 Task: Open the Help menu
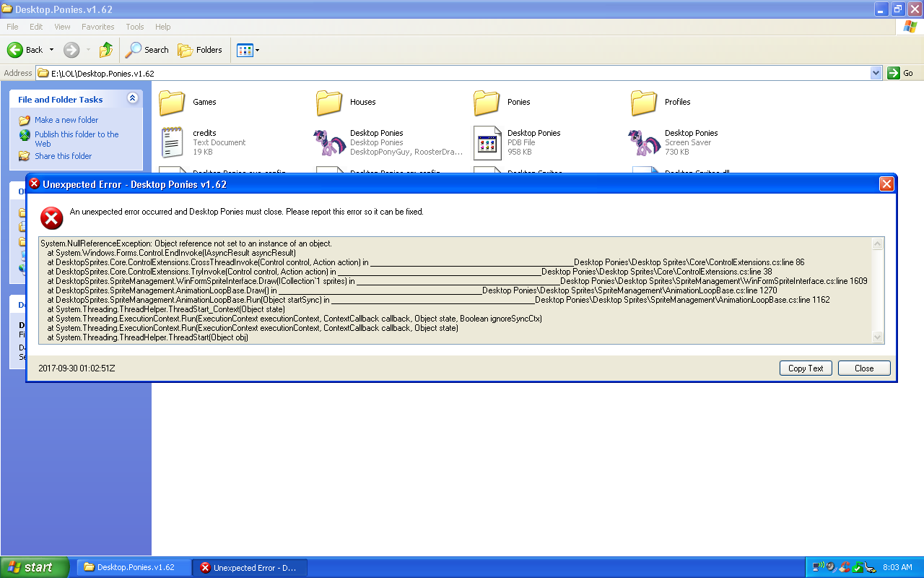(163, 27)
